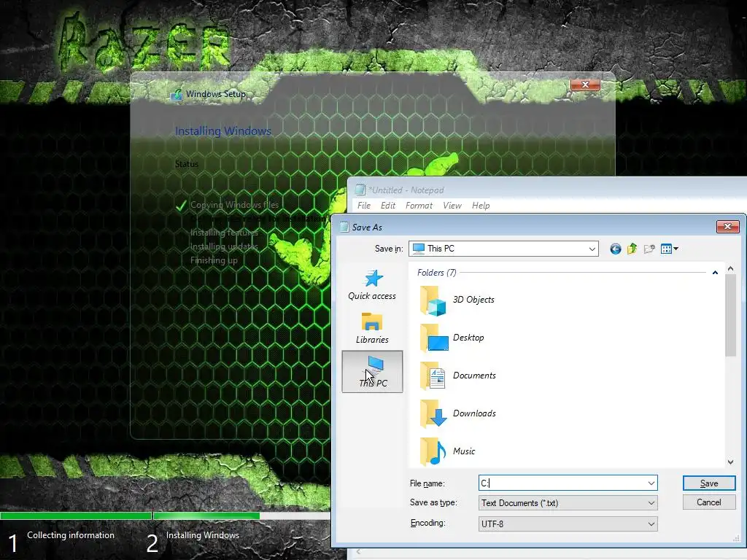This screenshot has width=747, height=560.
Task: Create a new folder via toolbar icon
Action: coord(649,249)
